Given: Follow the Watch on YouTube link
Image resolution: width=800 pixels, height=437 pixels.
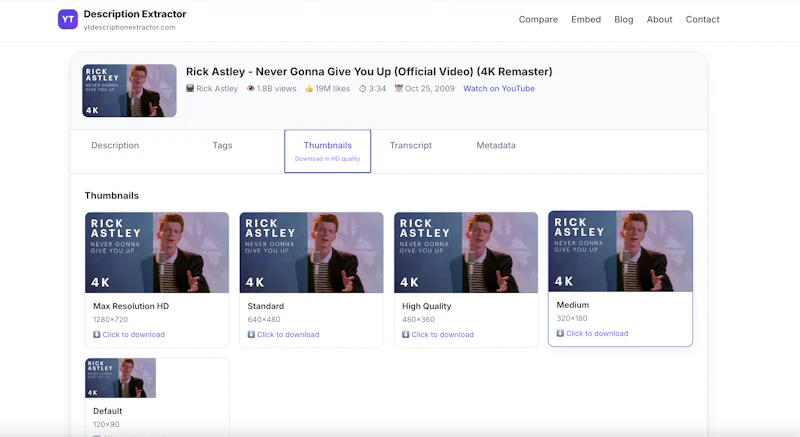Looking at the screenshot, I should point(499,88).
